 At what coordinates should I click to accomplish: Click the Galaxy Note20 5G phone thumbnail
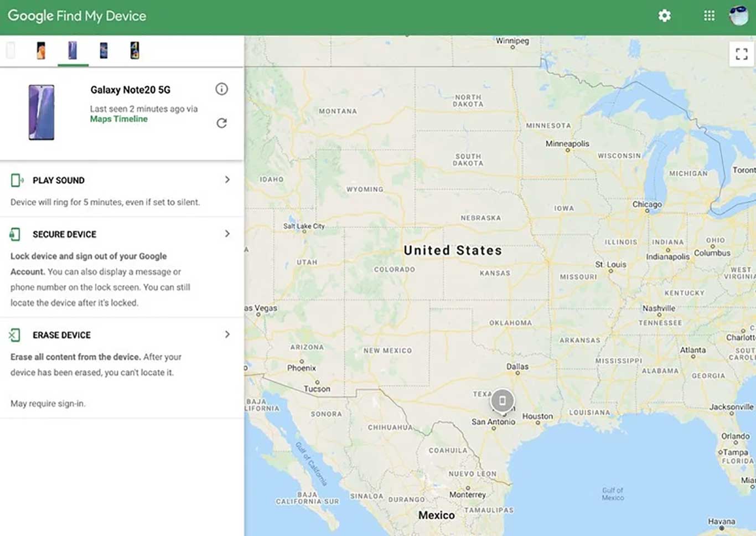[42, 112]
